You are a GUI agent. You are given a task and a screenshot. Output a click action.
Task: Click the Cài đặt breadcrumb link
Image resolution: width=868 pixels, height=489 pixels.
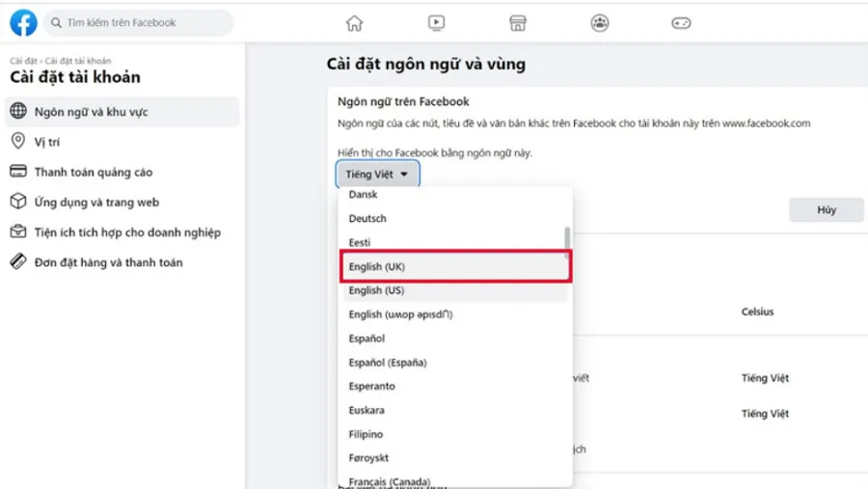(23, 61)
